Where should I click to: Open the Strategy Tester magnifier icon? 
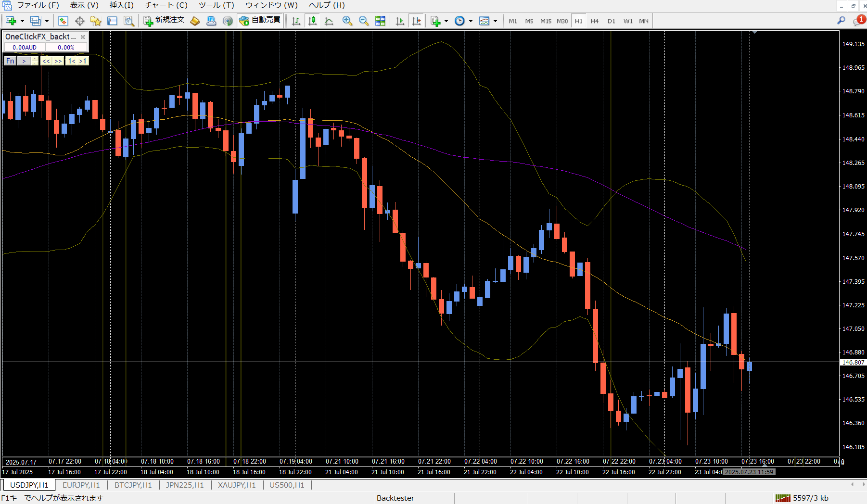[128, 21]
